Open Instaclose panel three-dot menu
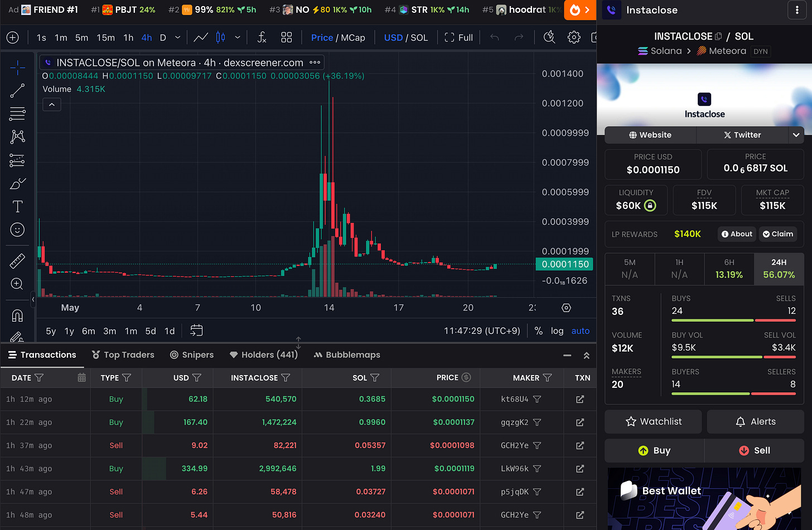Screen dimensions: 812x530 (x=796, y=10)
